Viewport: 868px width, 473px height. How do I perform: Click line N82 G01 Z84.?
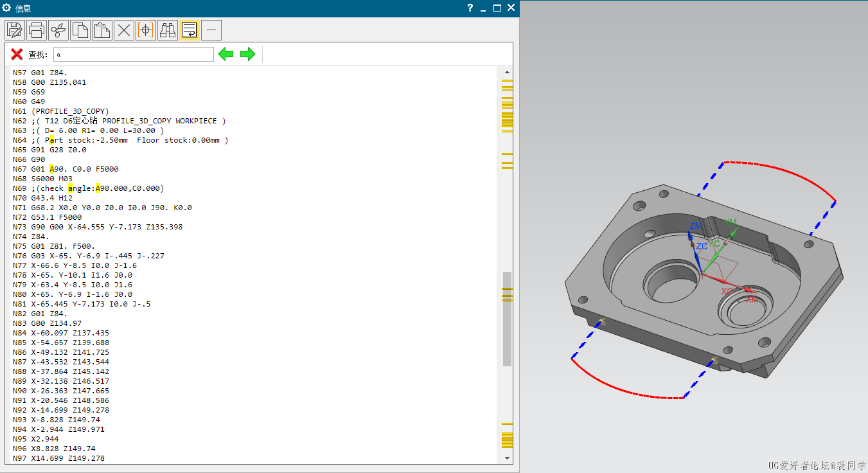(40, 314)
